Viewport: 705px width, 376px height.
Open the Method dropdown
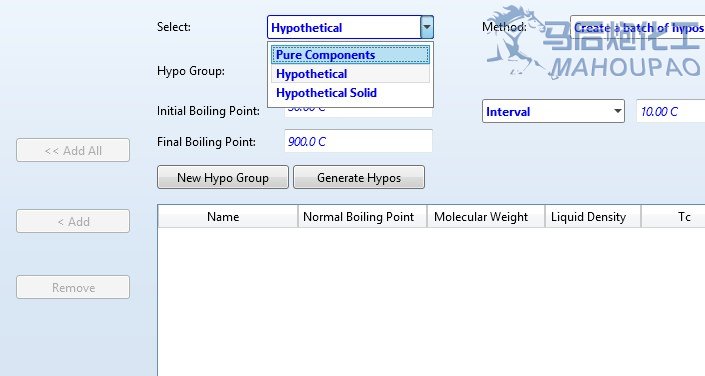[637, 27]
